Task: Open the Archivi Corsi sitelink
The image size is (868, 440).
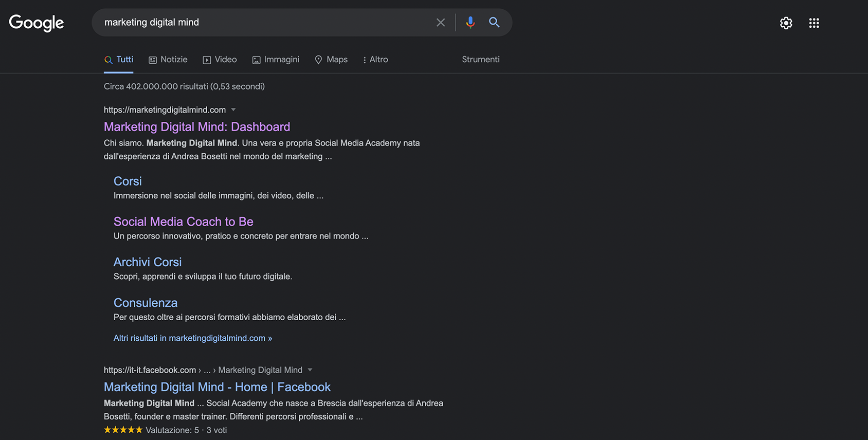Action: click(x=148, y=262)
